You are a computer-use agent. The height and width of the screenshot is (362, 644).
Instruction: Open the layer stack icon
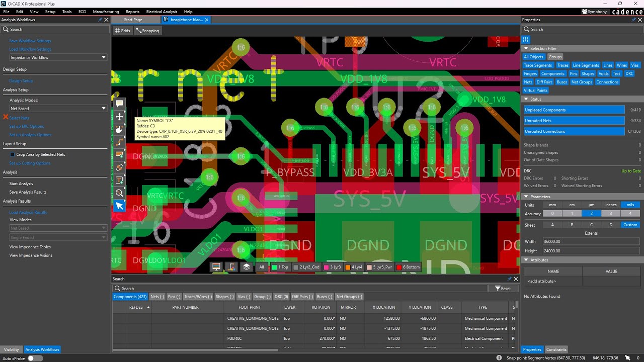pyautogui.click(x=247, y=267)
